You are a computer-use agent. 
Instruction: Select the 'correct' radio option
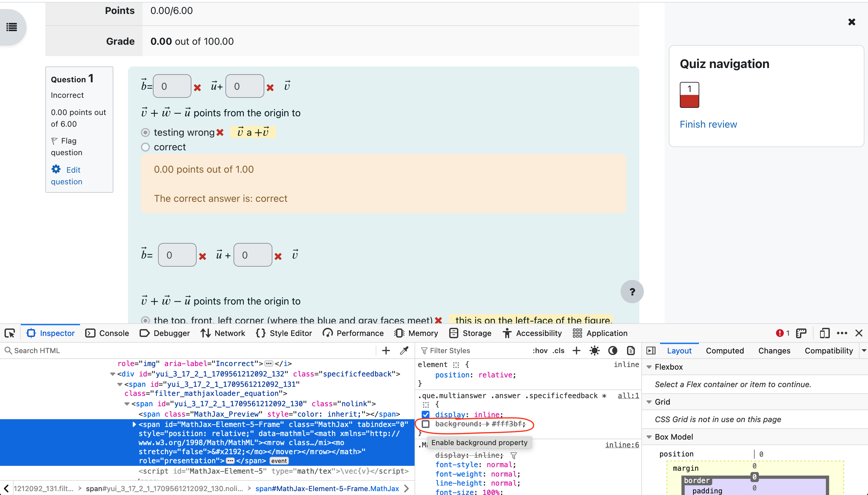145,147
